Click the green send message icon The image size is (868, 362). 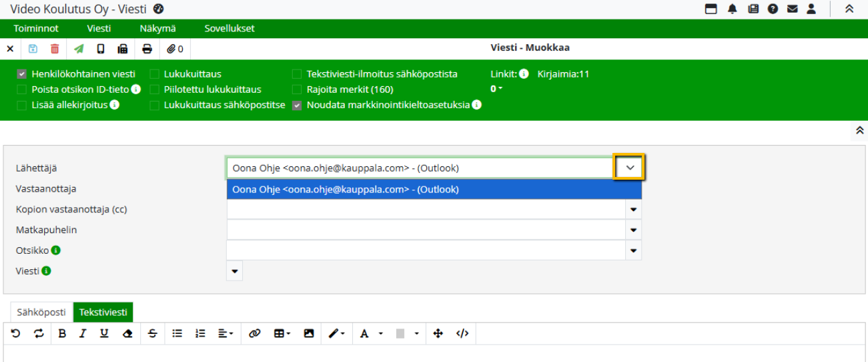(x=79, y=49)
